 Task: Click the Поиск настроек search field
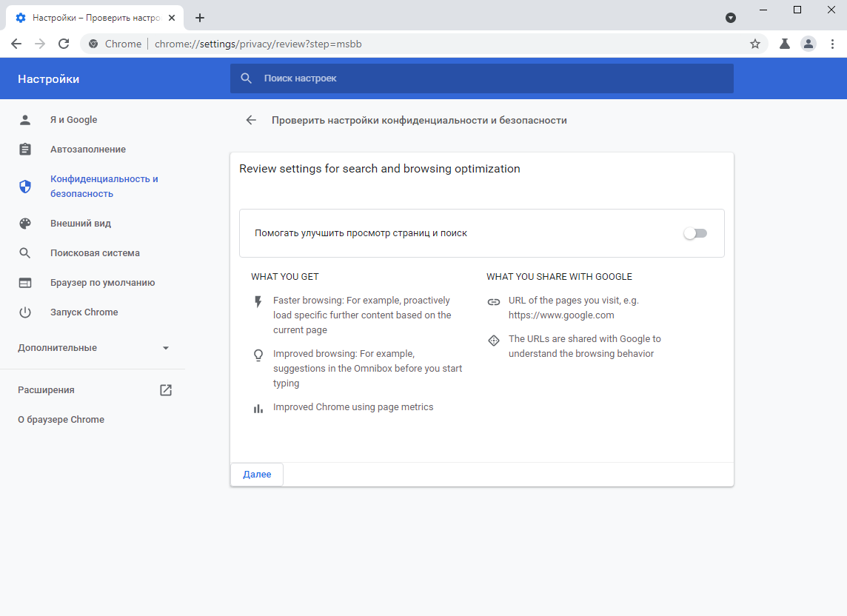(x=489, y=78)
